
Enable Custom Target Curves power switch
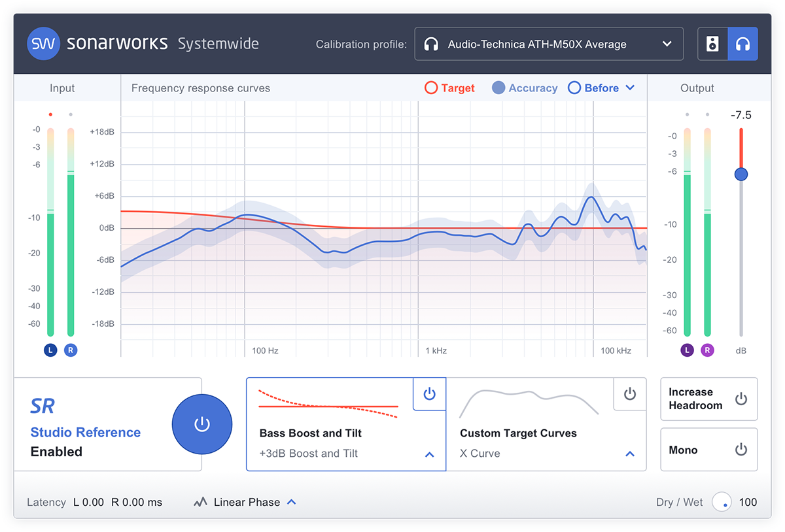[x=629, y=393]
